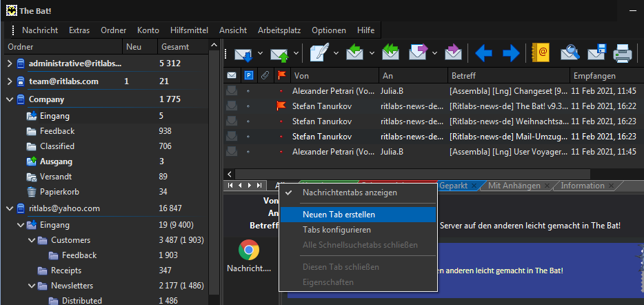Open dropdown next to new message icon

click(336, 53)
